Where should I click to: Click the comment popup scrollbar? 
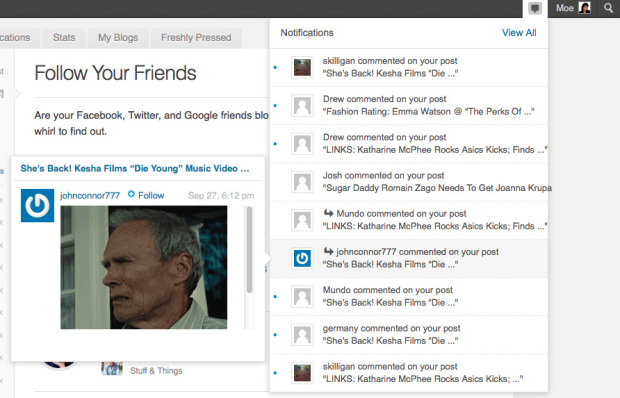(x=249, y=250)
